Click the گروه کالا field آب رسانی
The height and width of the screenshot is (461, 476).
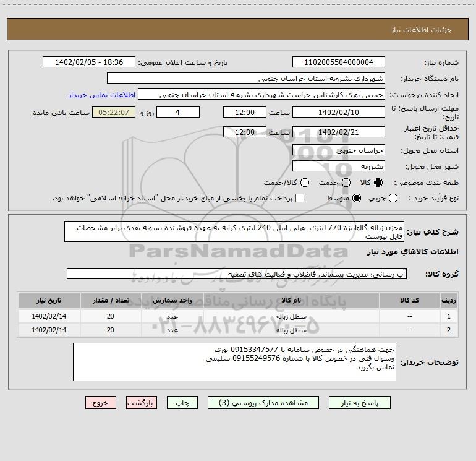point(237,274)
